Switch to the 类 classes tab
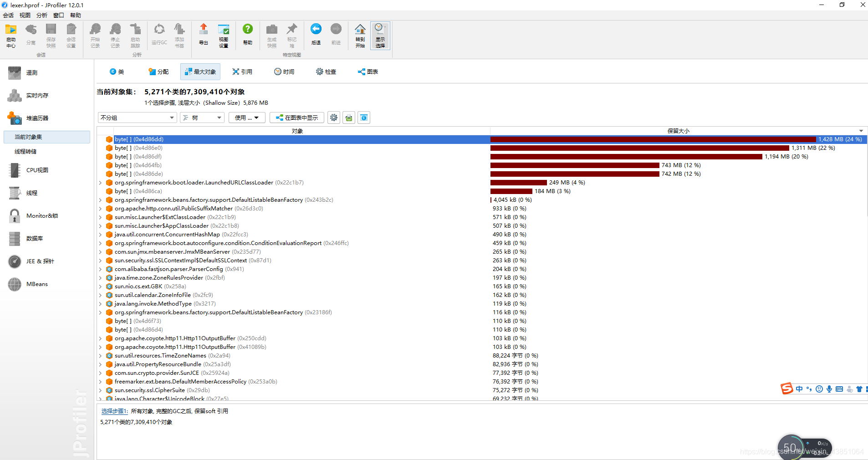868x460 pixels. point(117,72)
